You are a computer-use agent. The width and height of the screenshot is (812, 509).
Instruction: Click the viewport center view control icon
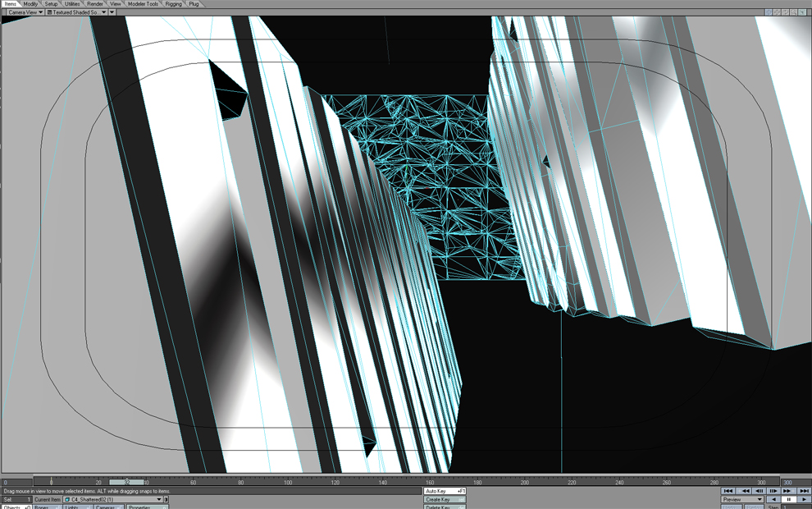(769, 12)
